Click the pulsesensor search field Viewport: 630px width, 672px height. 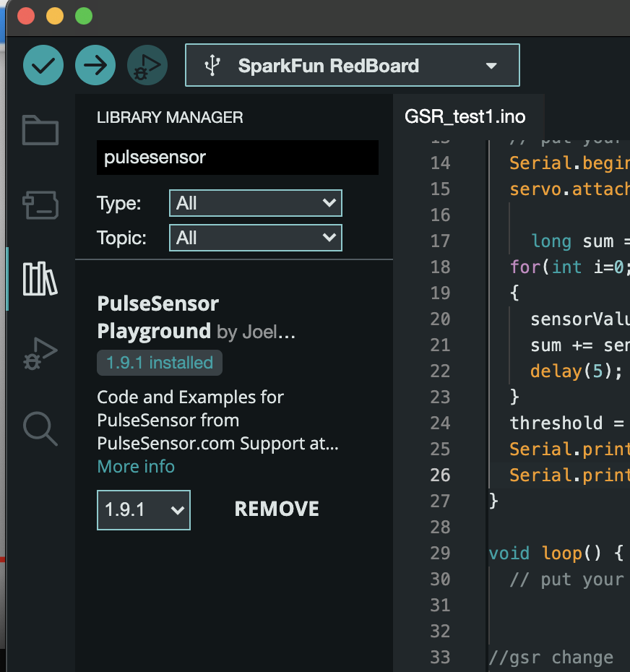coord(238,158)
